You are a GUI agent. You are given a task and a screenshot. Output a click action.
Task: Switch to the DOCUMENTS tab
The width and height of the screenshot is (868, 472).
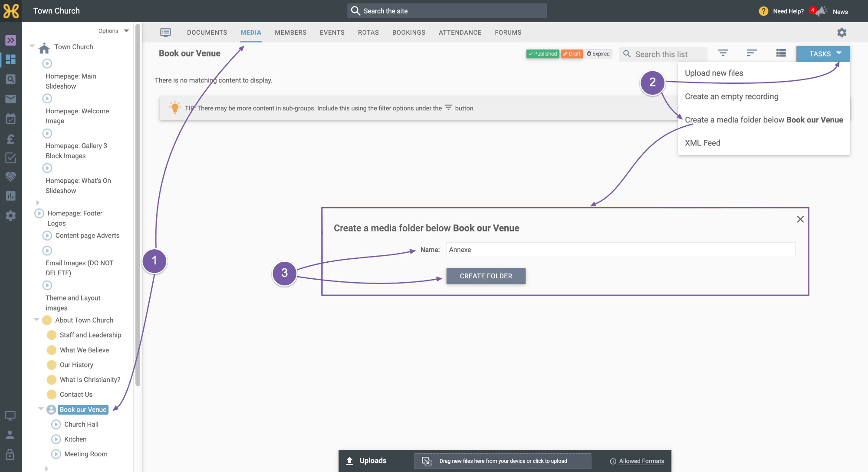coord(207,33)
